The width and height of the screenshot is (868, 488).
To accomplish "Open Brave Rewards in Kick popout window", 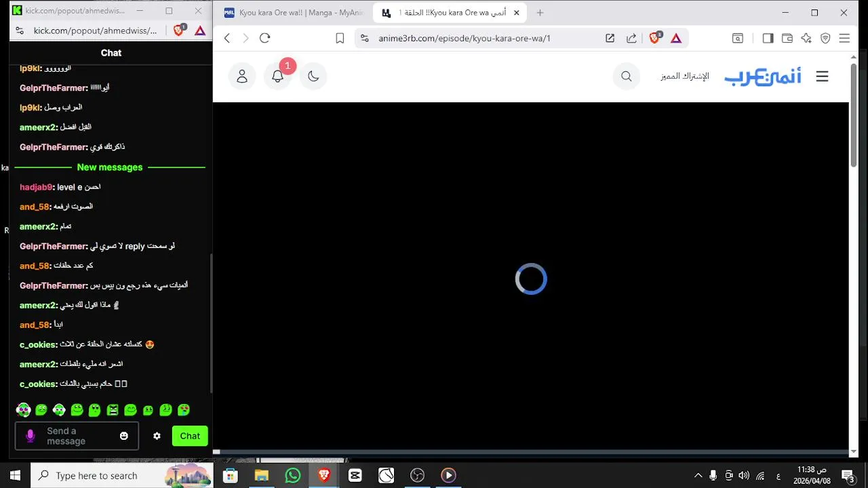I will pyautogui.click(x=200, y=30).
